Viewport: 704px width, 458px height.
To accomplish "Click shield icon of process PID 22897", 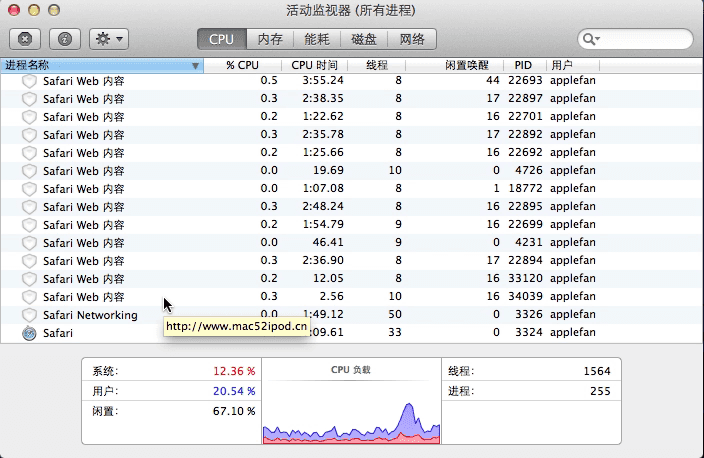I will [29, 99].
